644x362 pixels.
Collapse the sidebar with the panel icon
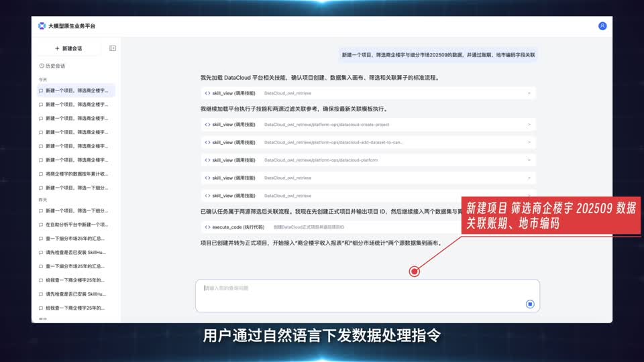pos(113,48)
